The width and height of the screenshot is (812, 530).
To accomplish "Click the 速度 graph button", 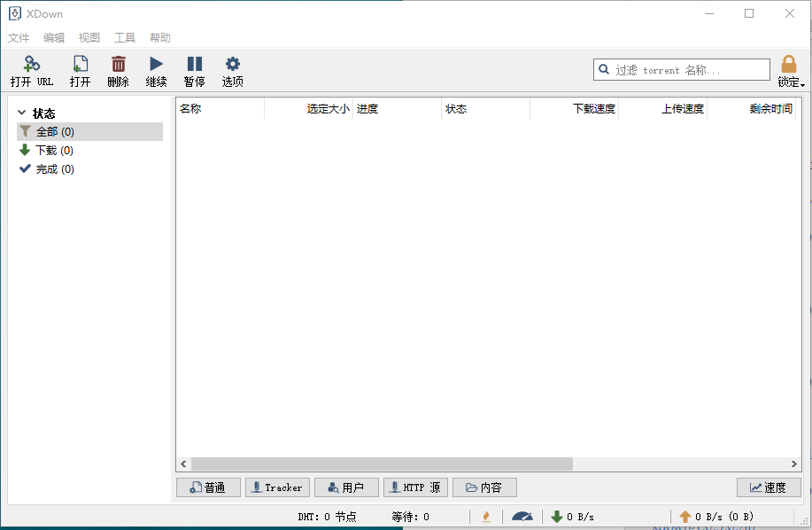I will (767, 487).
